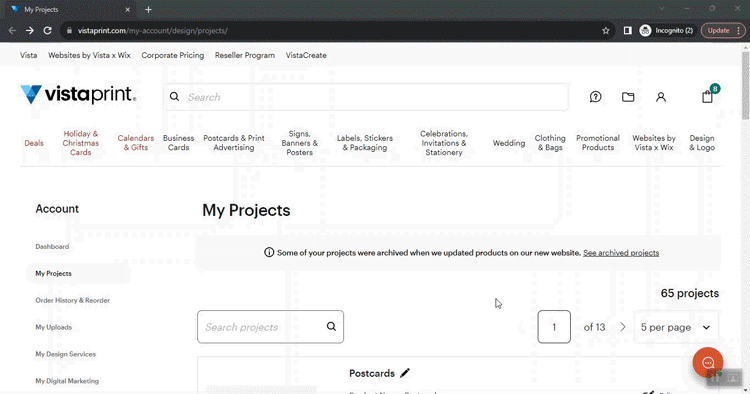Click the magnifier icon in main search bar
The image size is (750, 394).
pyautogui.click(x=175, y=97)
